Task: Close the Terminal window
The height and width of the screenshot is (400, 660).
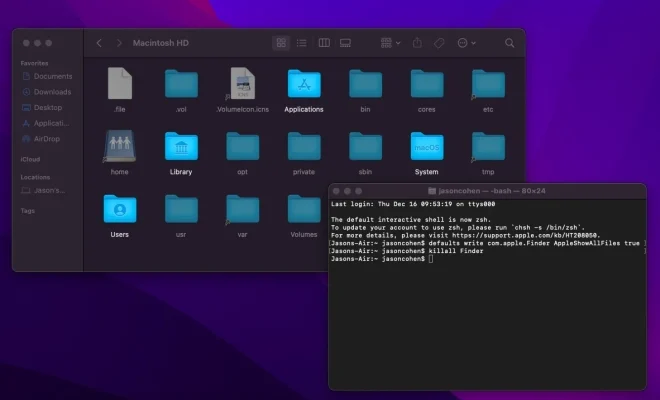Action: (336, 191)
